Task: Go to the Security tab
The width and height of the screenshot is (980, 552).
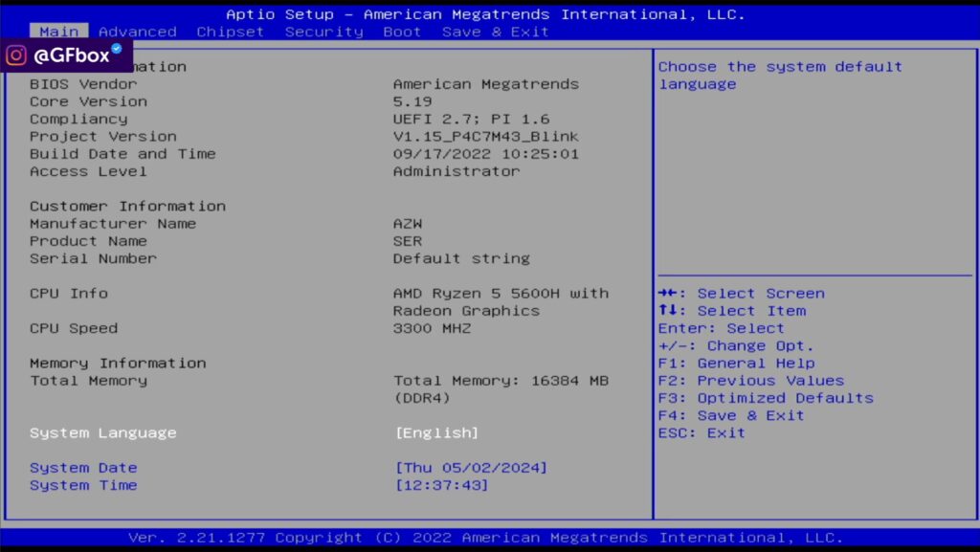Action: coord(323,32)
